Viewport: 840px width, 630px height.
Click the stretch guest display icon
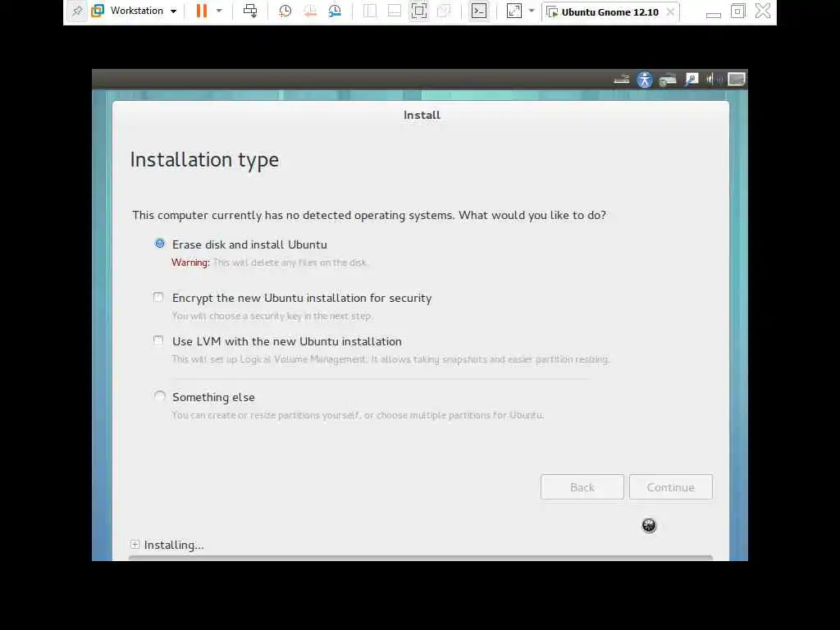(514, 11)
